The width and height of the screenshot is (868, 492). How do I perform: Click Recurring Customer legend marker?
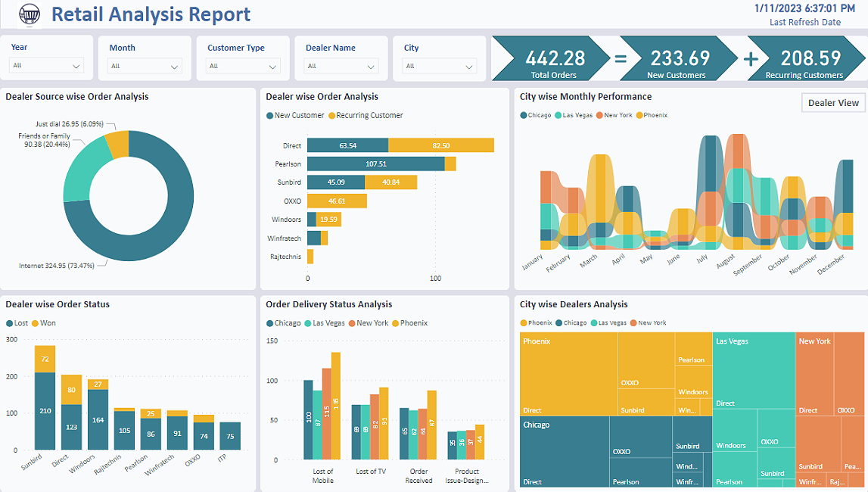331,116
